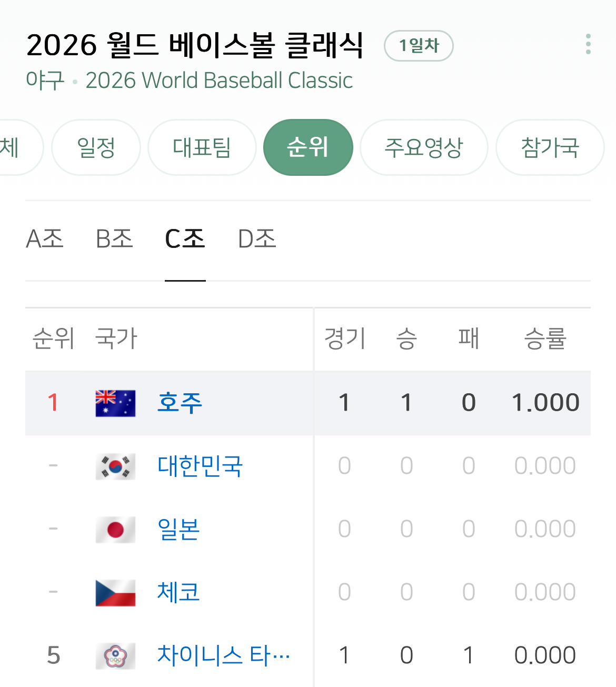
Task: Switch to group A조 standings
Action: pos(45,240)
